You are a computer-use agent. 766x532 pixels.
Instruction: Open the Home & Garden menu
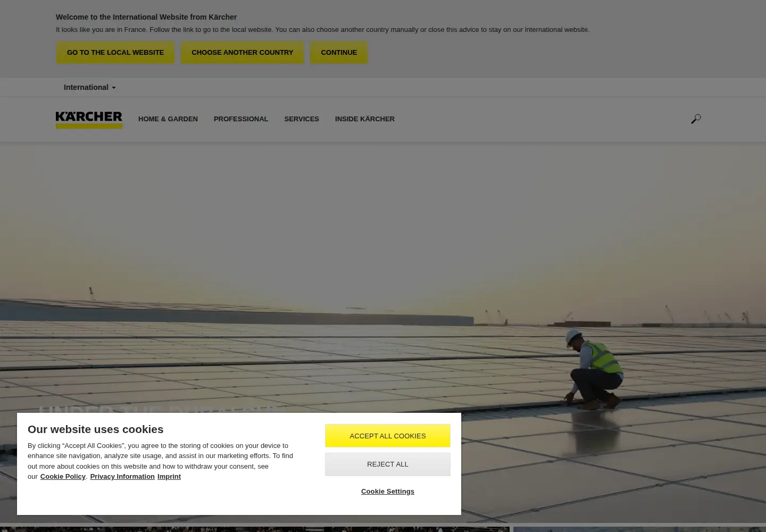coord(168,119)
